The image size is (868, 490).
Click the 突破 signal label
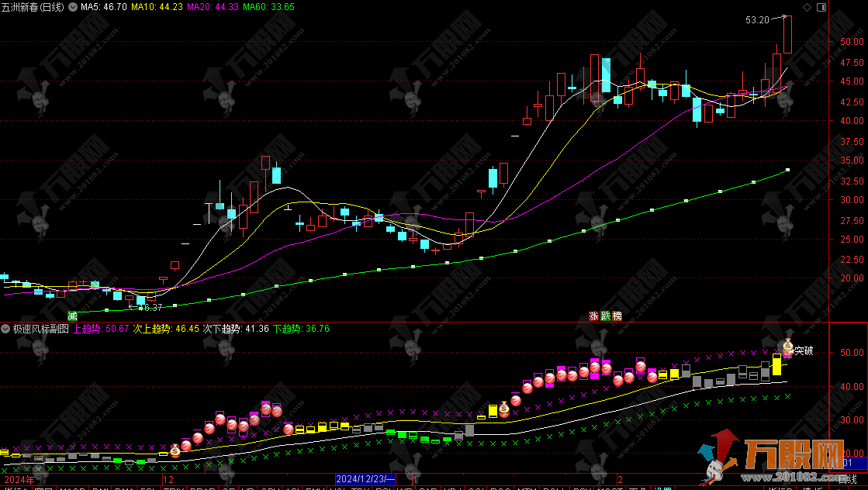point(804,350)
